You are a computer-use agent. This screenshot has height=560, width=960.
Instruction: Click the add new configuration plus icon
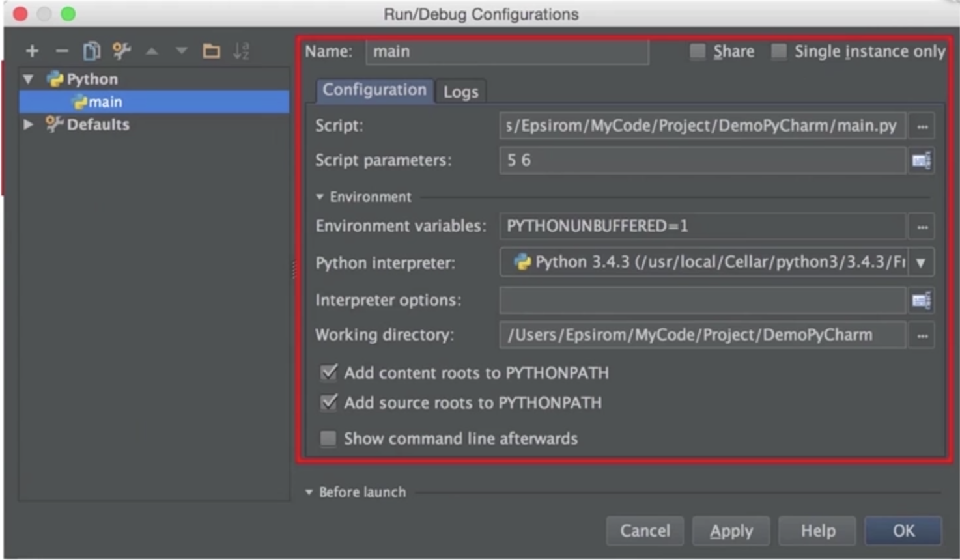[x=32, y=51]
